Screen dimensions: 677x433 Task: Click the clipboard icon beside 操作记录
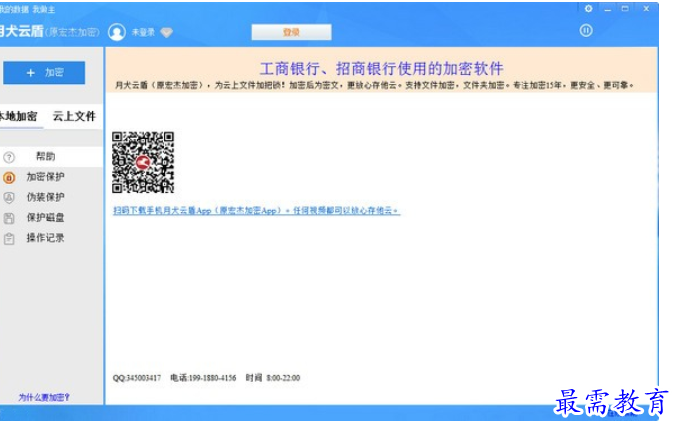click(9, 238)
